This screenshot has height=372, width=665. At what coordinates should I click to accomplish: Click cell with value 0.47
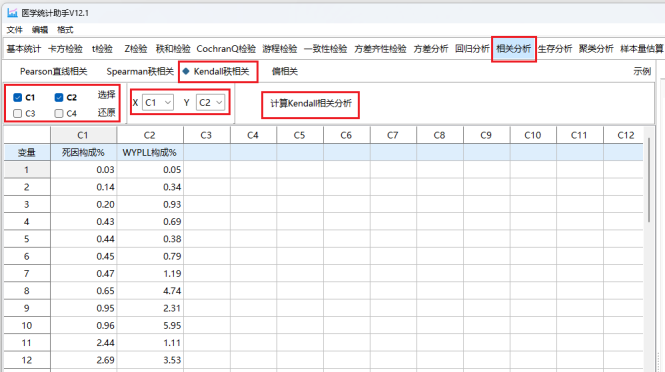pos(84,274)
